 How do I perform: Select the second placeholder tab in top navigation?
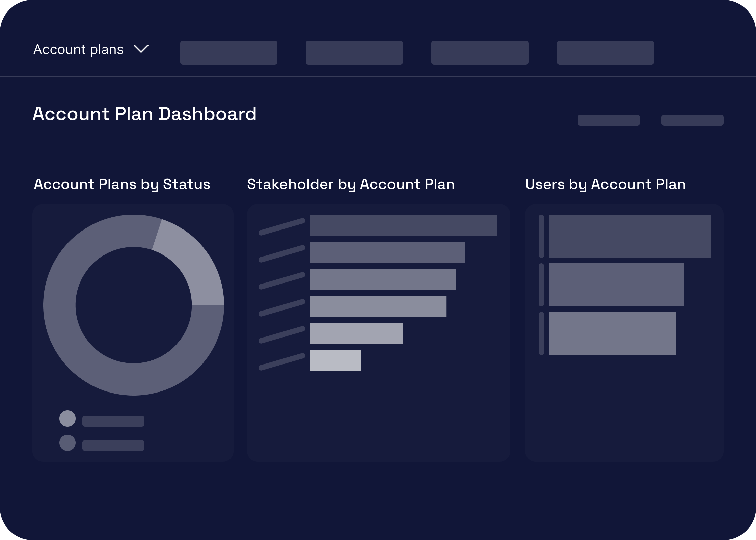(354, 53)
